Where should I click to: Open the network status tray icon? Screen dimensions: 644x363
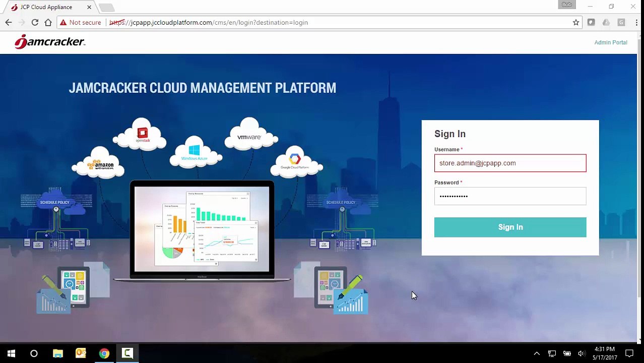[x=552, y=353]
